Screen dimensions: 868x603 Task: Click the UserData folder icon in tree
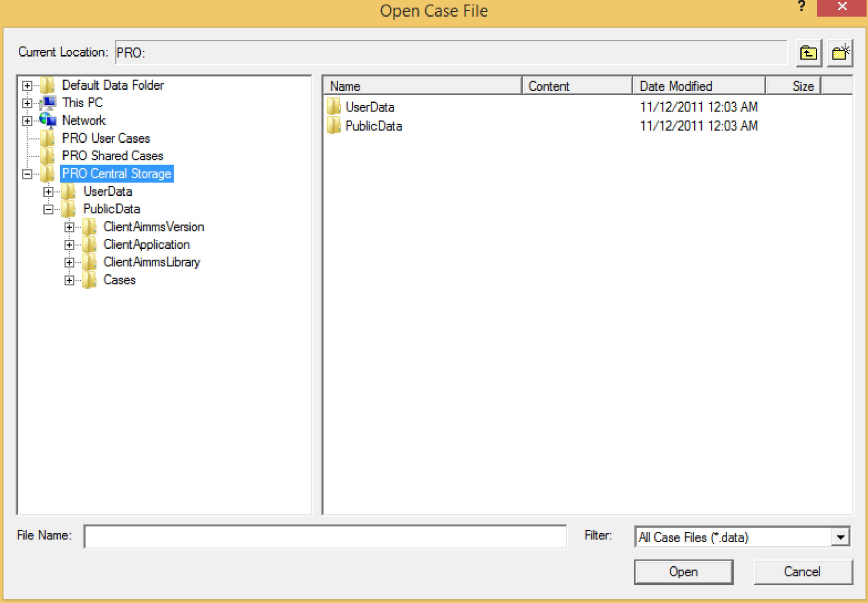[x=69, y=192]
